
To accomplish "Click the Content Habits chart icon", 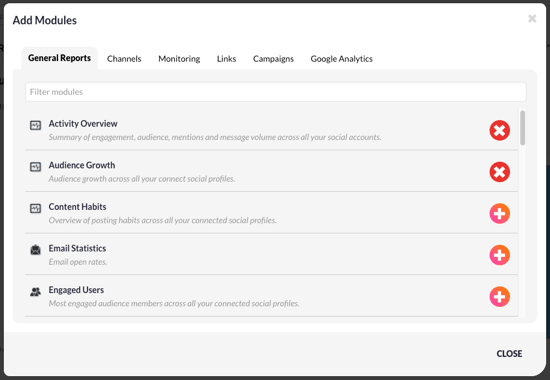I will click(x=35, y=208).
